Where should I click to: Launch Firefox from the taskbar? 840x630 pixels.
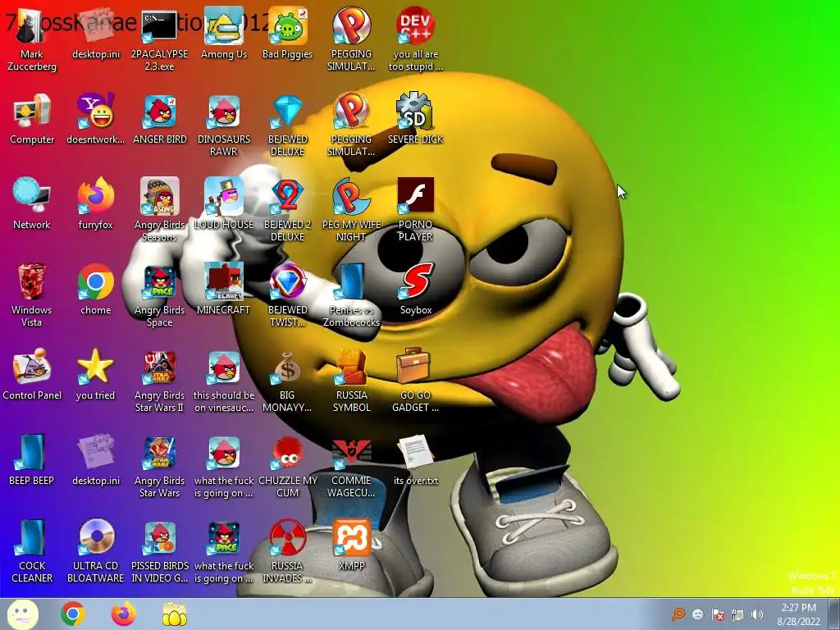pos(124,614)
